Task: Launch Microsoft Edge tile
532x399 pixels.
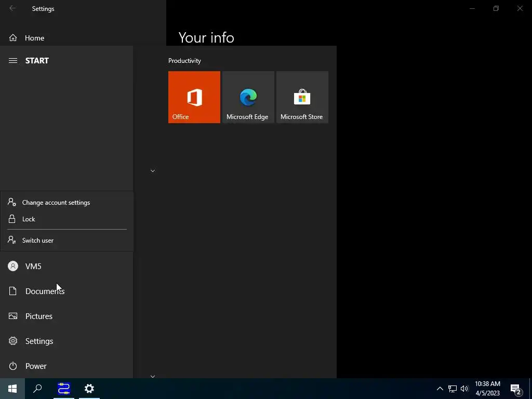Action: point(248,97)
